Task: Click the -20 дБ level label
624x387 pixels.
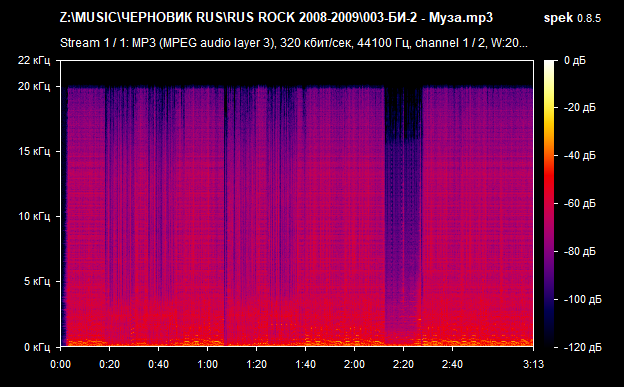Action: pos(580,108)
